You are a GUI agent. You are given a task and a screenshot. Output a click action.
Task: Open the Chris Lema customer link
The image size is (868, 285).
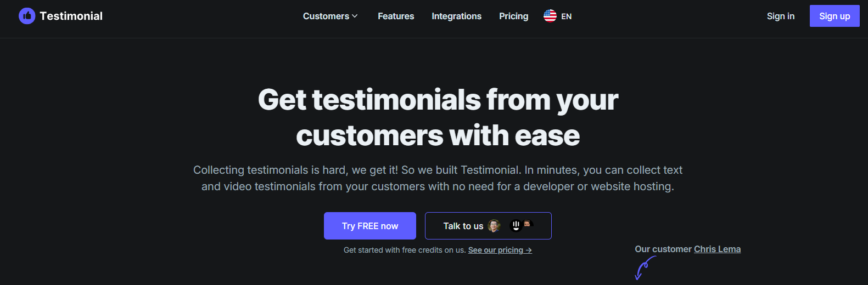[x=717, y=249]
